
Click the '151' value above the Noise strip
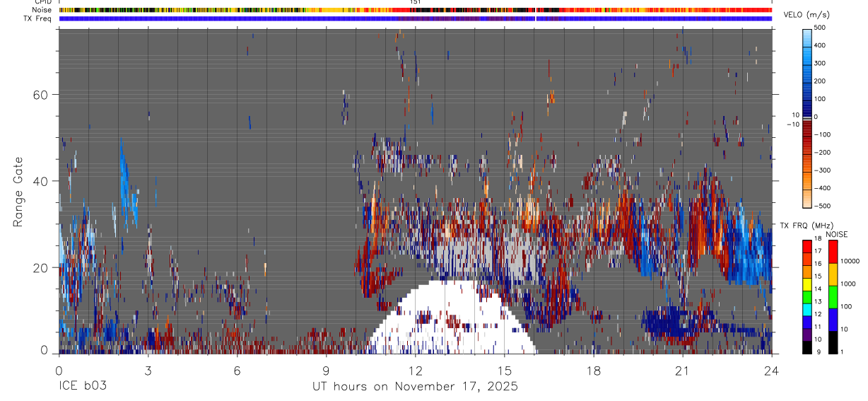[x=416, y=2]
